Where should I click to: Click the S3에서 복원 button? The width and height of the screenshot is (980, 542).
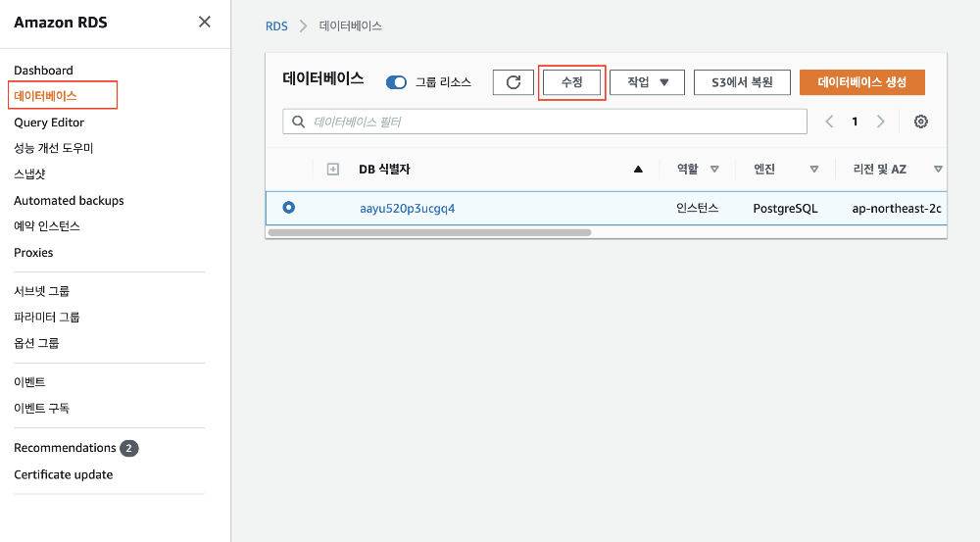click(x=742, y=82)
